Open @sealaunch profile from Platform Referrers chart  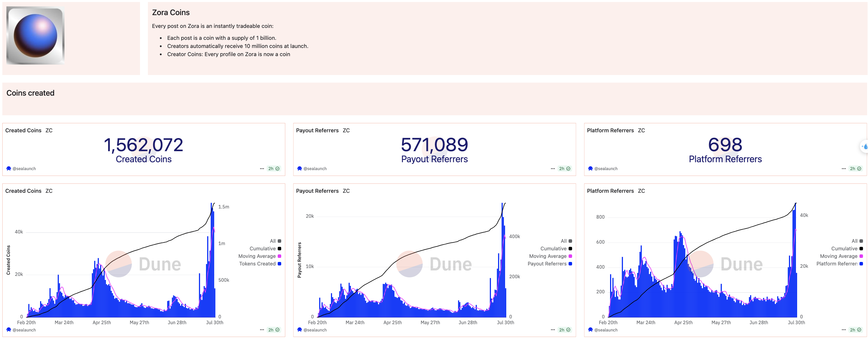click(x=605, y=330)
